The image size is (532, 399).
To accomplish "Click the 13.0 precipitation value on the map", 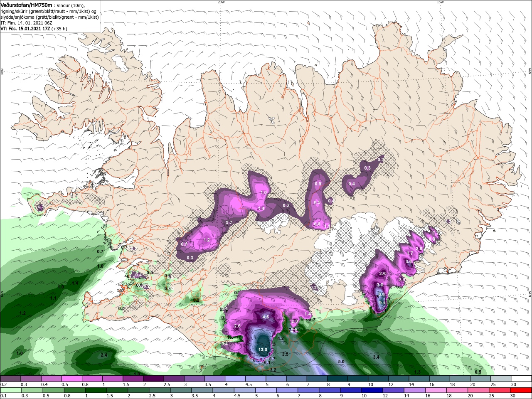I will (x=263, y=350).
